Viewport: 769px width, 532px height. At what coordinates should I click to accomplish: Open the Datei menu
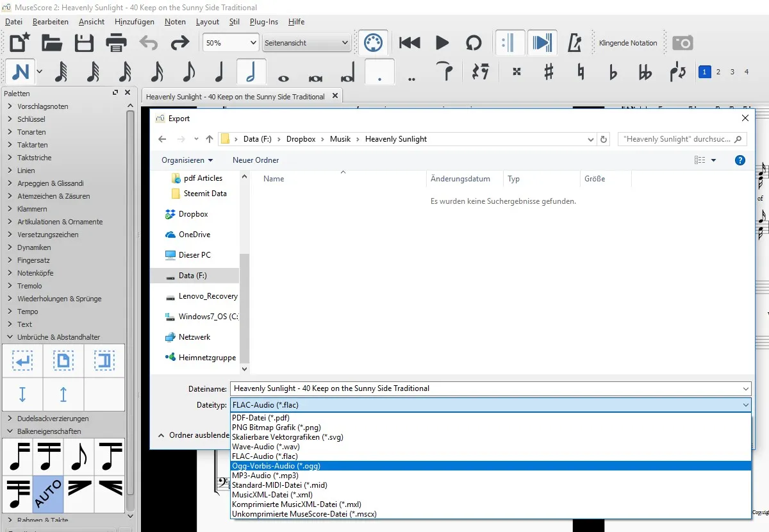[13, 22]
